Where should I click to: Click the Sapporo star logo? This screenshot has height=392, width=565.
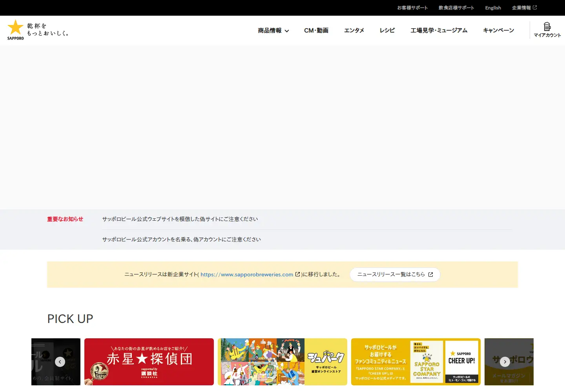point(16,30)
